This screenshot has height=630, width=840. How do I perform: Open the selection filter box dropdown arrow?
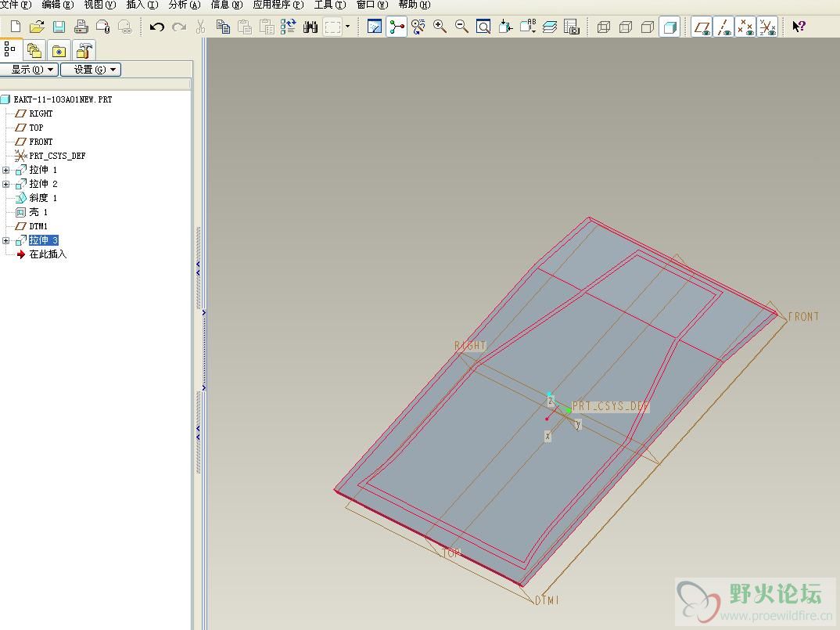click(x=348, y=27)
